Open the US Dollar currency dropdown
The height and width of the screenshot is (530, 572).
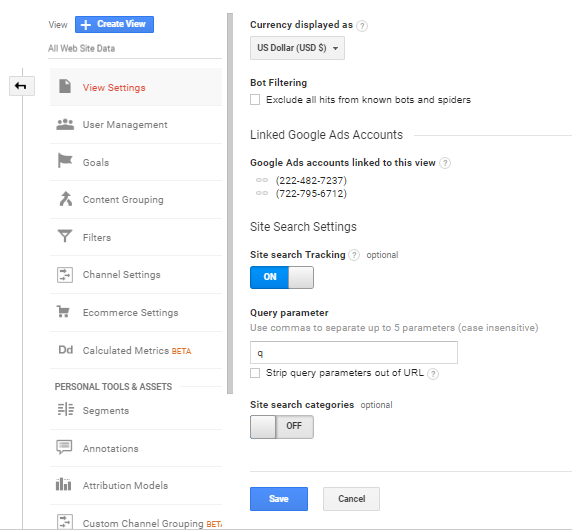tap(297, 48)
